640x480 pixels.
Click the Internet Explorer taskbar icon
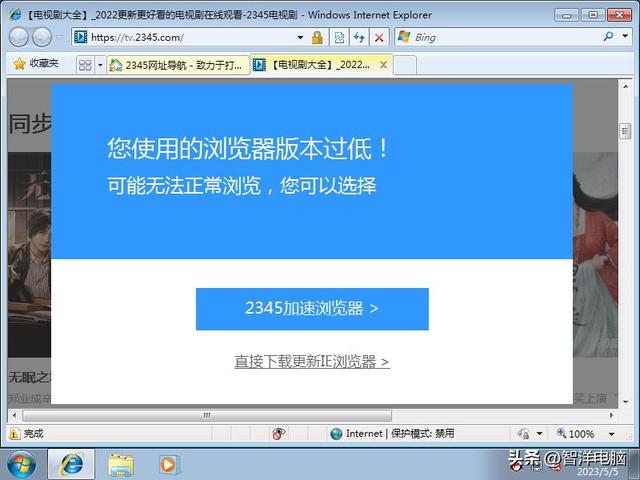click(x=71, y=464)
